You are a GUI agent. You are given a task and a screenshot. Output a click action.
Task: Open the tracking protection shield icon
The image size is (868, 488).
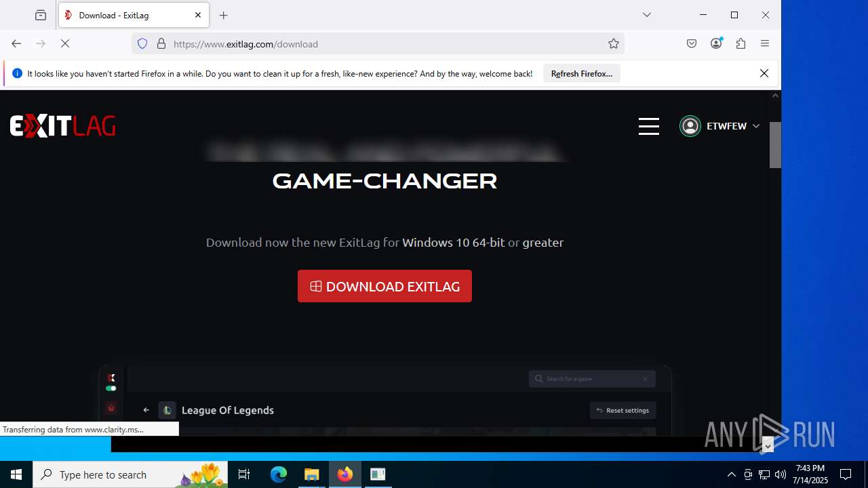coord(142,43)
